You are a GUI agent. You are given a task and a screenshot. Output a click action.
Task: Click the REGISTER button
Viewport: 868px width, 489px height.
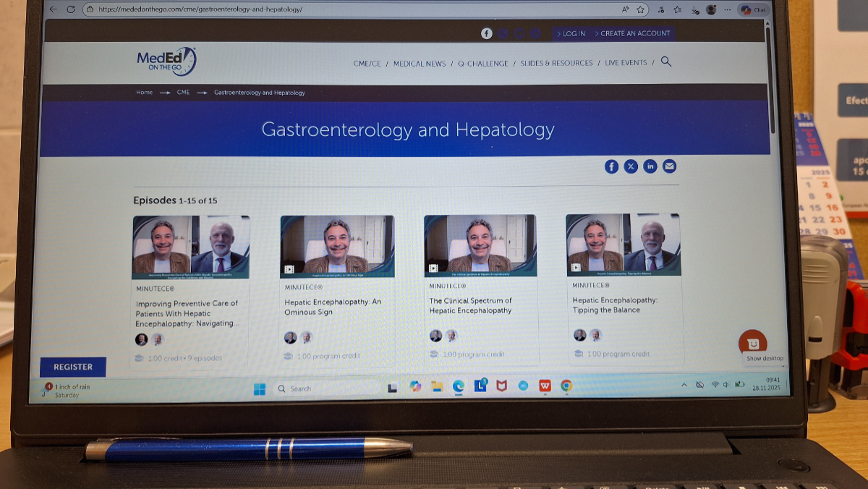73,367
